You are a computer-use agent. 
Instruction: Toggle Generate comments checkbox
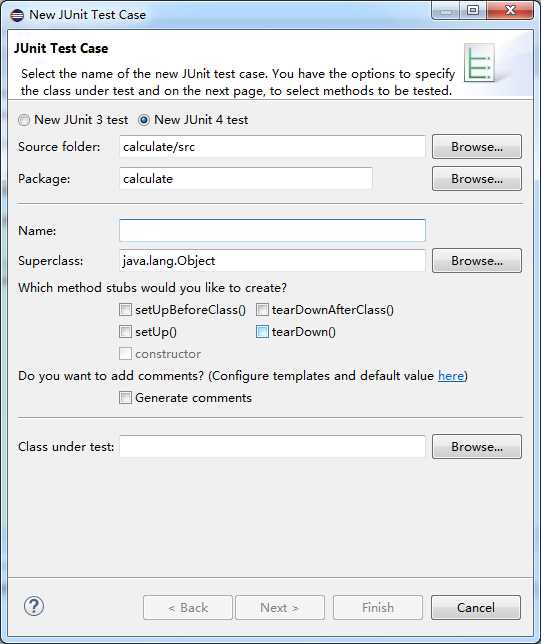(x=125, y=398)
